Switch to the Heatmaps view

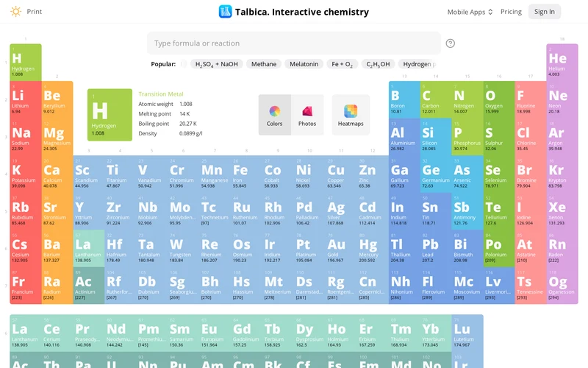coord(351,115)
